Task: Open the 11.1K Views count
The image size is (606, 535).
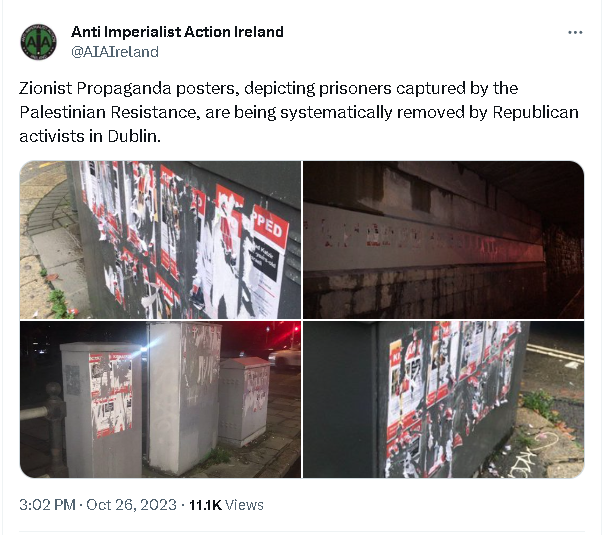Action: (226, 505)
